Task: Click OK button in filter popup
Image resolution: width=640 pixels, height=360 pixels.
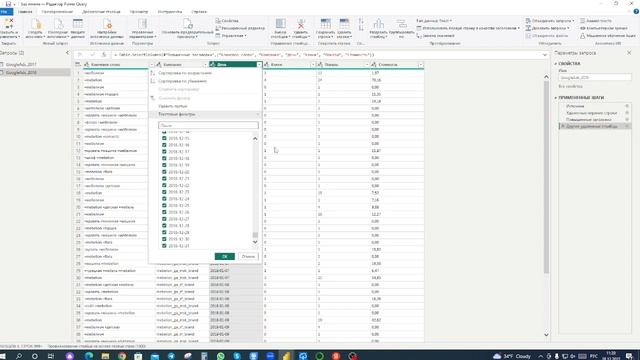Action: click(224, 256)
